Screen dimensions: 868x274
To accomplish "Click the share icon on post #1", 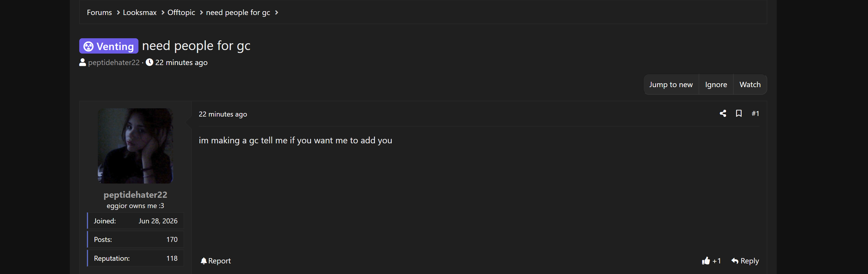I will [723, 113].
